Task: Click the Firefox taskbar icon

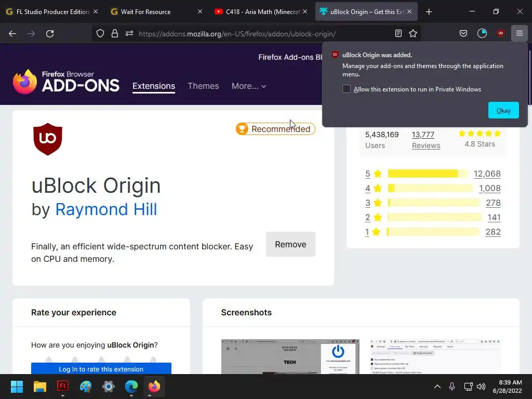Action: 154,387
